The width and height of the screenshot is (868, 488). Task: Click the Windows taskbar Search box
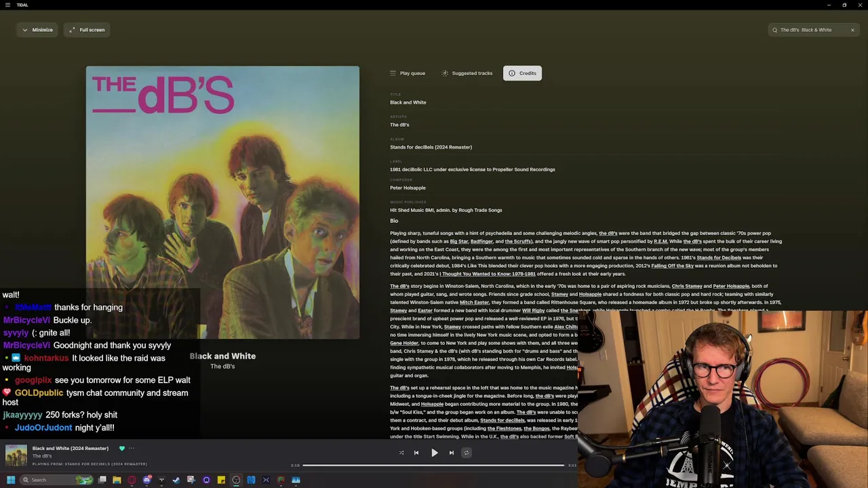(56, 480)
